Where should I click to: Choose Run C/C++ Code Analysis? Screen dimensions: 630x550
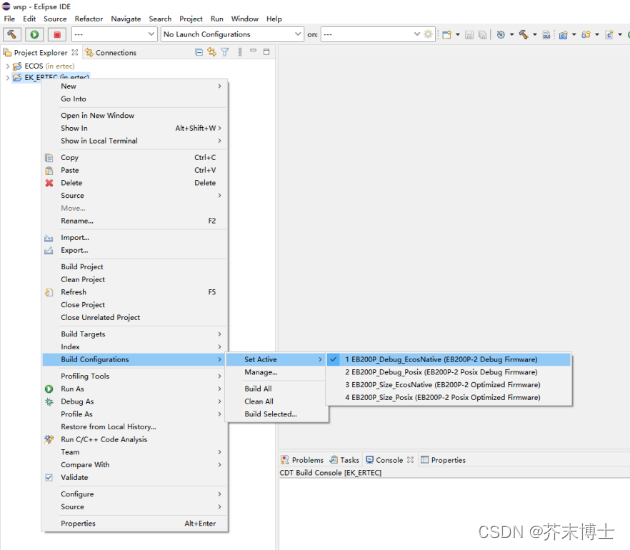tap(135, 440)
